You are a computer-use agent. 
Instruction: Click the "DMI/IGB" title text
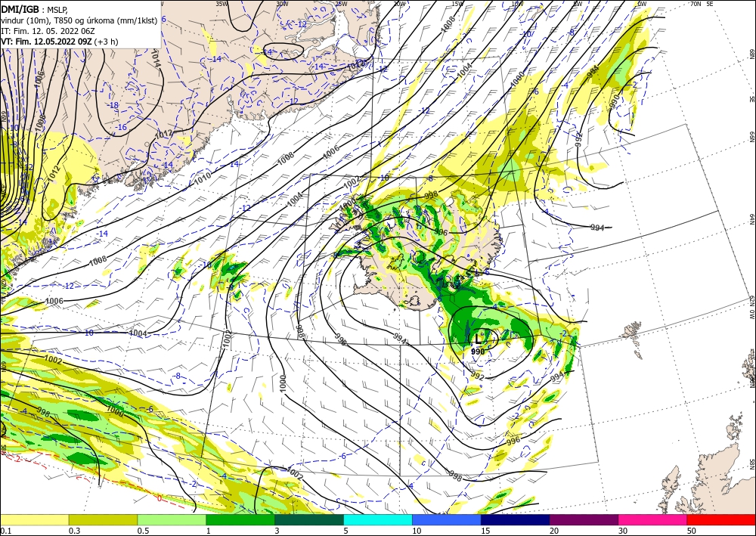pos(20,9)
